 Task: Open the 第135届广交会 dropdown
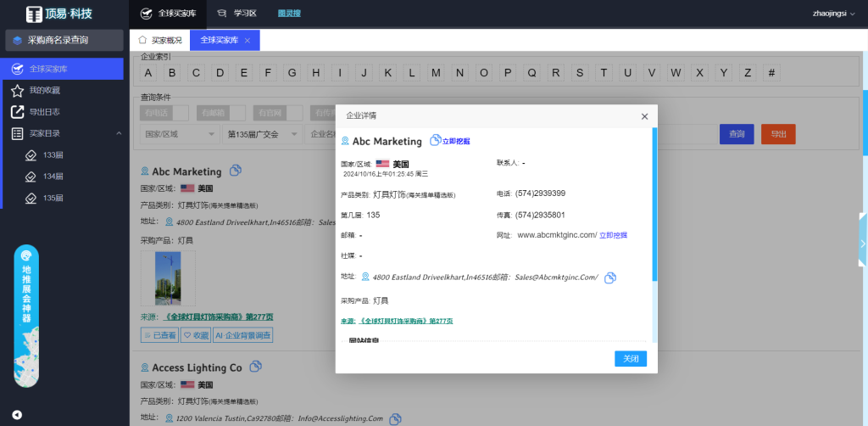(x=262, y=134)
